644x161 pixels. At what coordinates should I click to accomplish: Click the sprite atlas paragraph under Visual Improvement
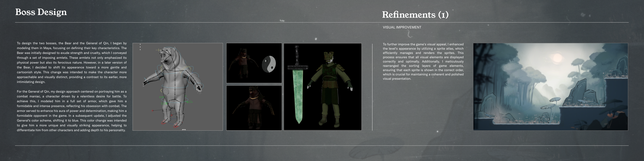423,62
